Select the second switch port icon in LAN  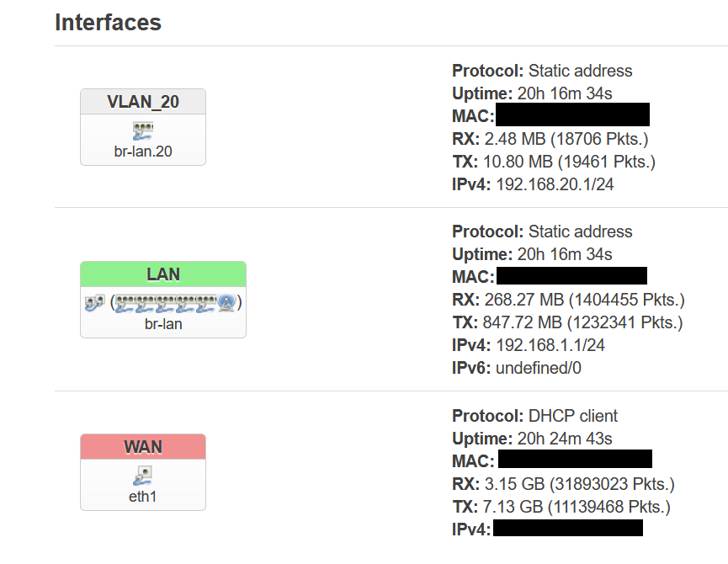coord(146,302)
